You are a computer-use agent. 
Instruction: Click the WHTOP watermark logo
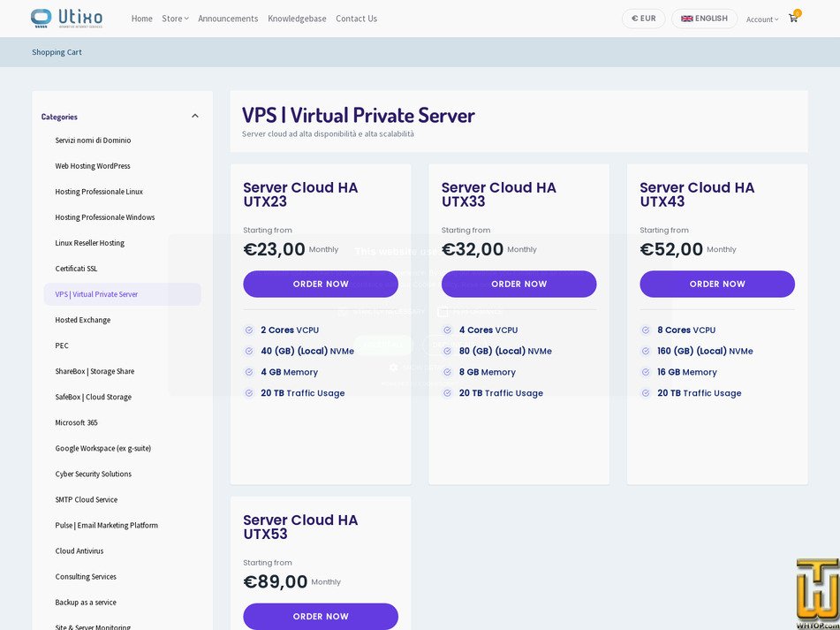pyautogui.click(x=817, y=594)
